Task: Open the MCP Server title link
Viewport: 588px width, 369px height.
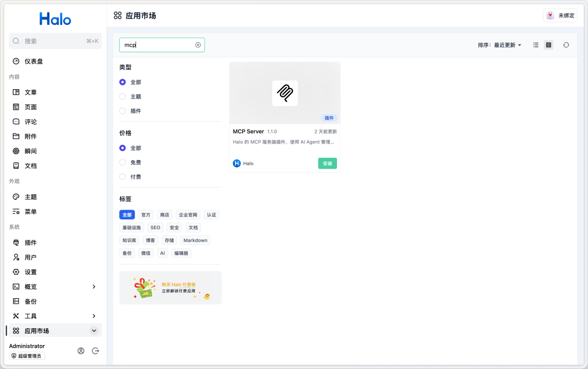Action: (248, 132)
